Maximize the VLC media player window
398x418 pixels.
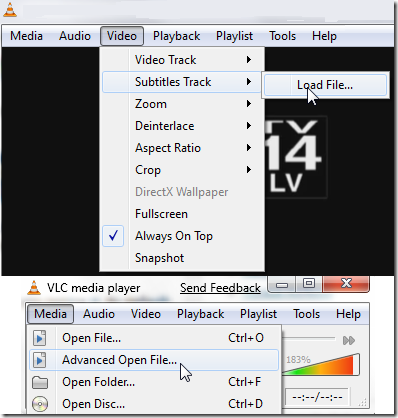tap(309, 284)
